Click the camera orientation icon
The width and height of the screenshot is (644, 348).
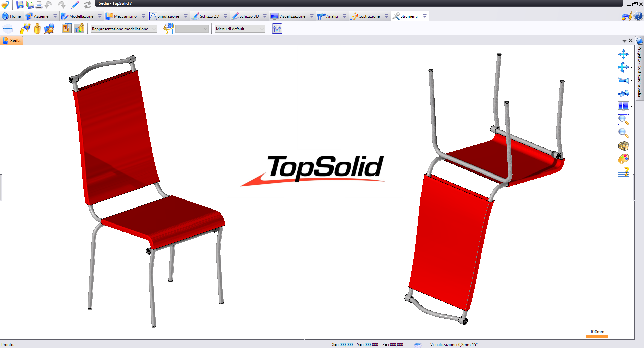click(x=623, y=80)
